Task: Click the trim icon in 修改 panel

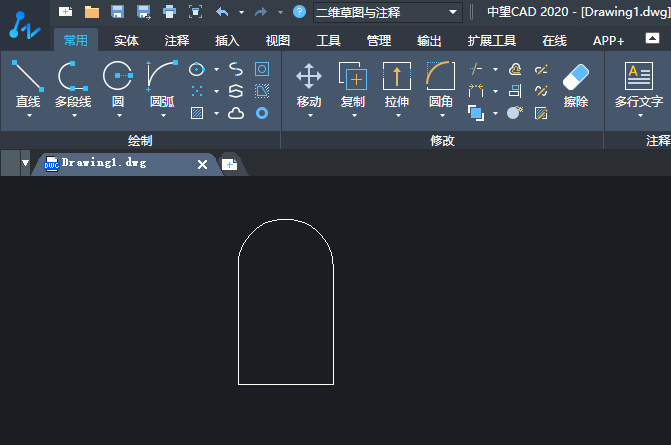Action: (x=476, y=69)
